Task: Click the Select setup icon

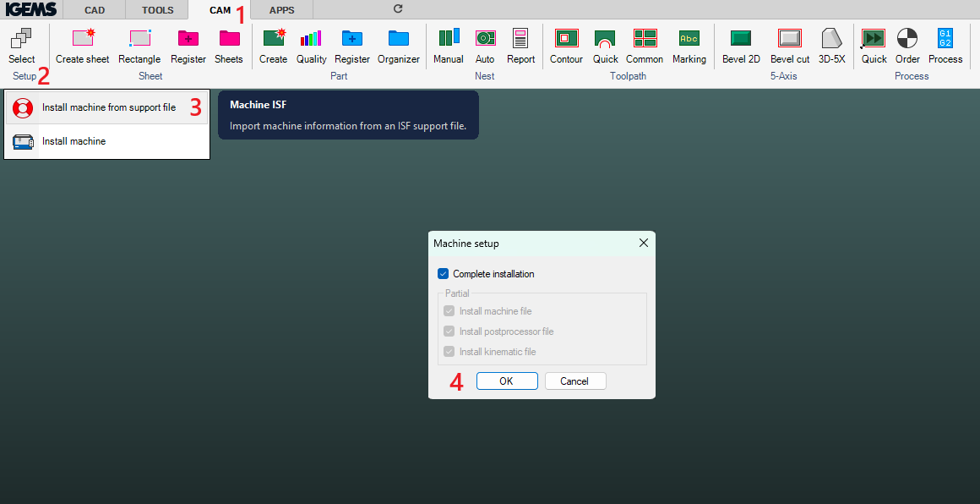Action: pos(21,39)
